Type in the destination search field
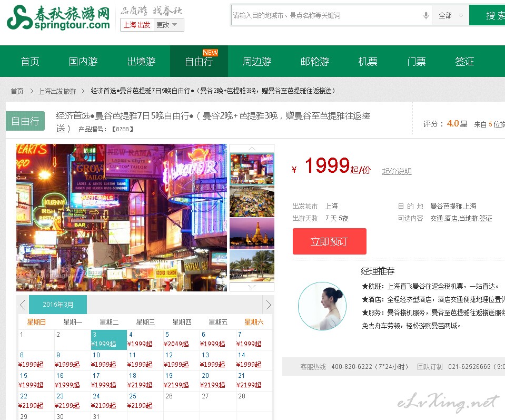Screen dimensions: 505x420 coord(326,16)
